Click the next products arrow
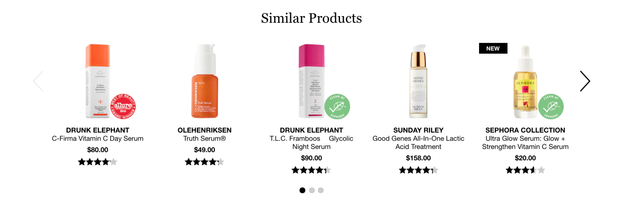 pos(585,81)
